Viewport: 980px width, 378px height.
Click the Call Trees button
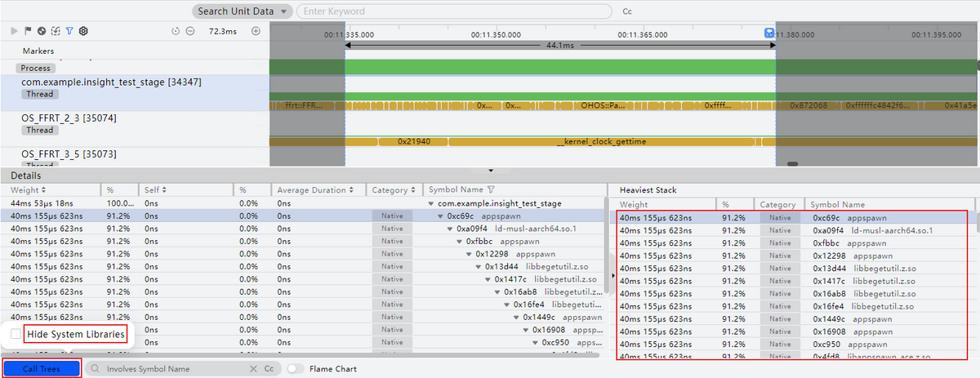point(41,369)
